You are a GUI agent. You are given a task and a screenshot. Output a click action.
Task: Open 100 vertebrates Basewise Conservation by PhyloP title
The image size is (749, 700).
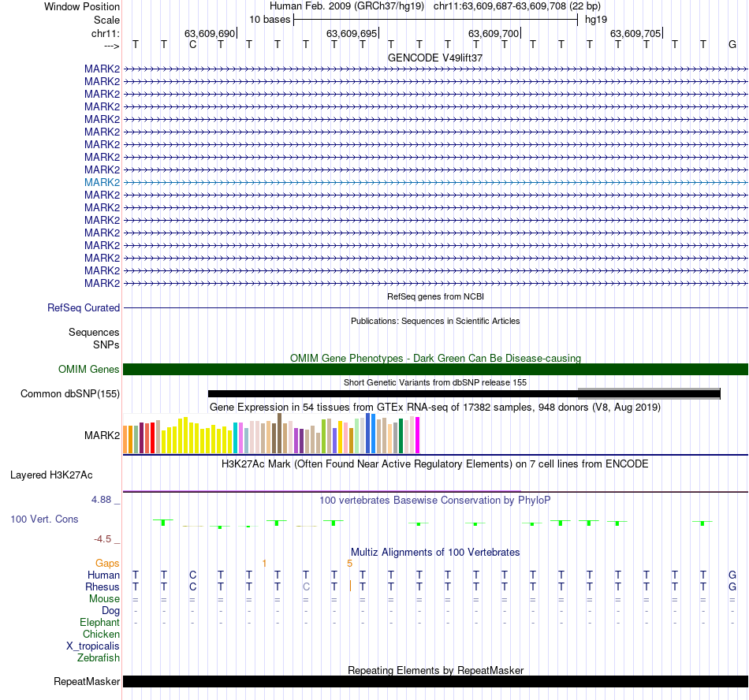pyautogui.click(x=435, y=501)
